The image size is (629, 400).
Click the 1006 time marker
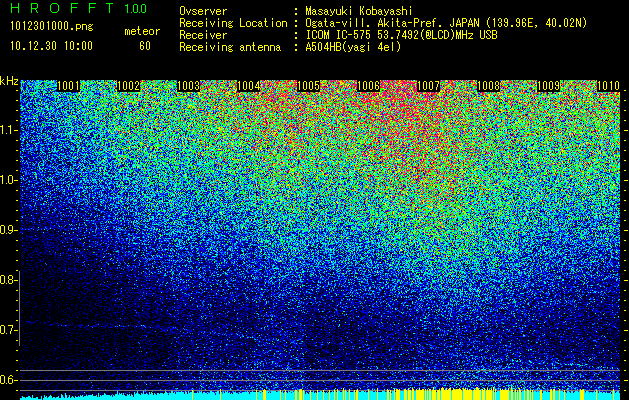[369, 86]
